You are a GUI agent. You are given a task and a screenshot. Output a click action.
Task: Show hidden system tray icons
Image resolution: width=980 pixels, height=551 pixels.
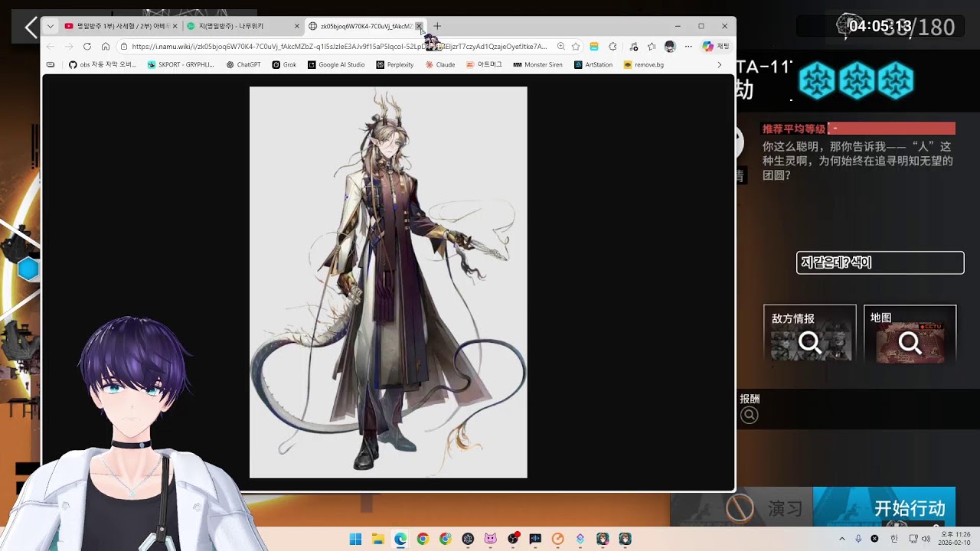(842, 539)
